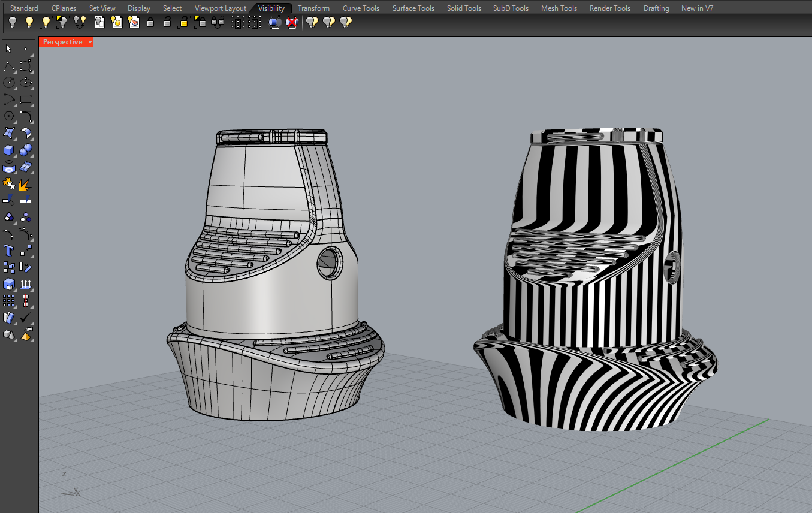Choose Surface from corner points tool
812x513 pixels.
pyautogui.click(x=9, y=132)
